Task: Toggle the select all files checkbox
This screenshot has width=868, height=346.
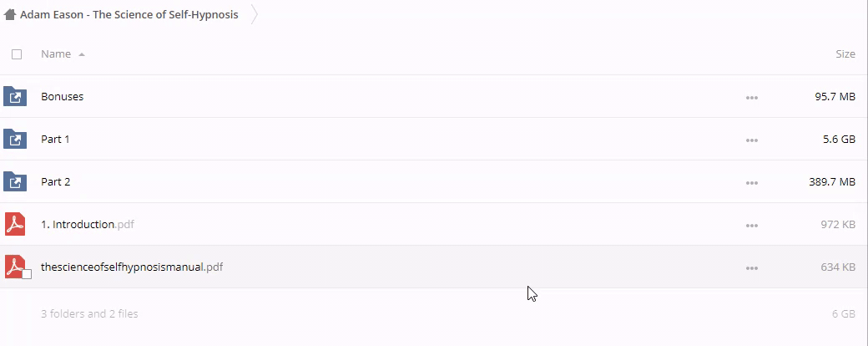Action: point(17,54)
